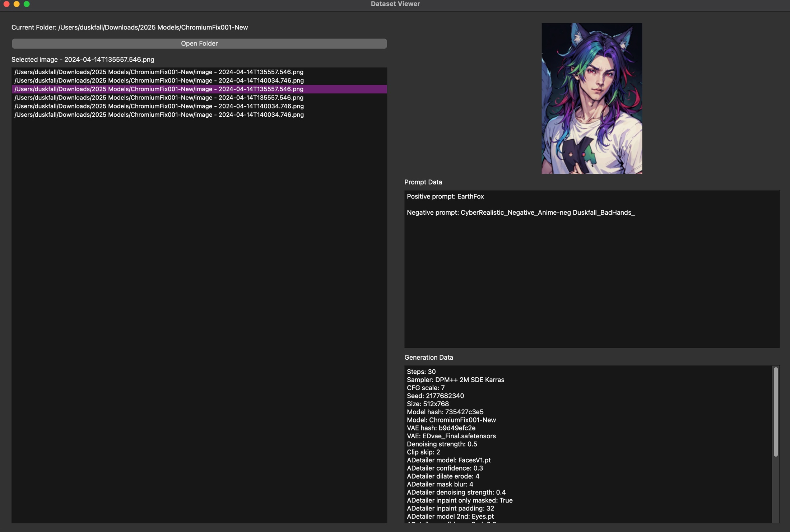The height and width of the screenshot is (532, 790).
Task: Click the Positive prompt: EarthFox line
Action: [x=445, y=196]
